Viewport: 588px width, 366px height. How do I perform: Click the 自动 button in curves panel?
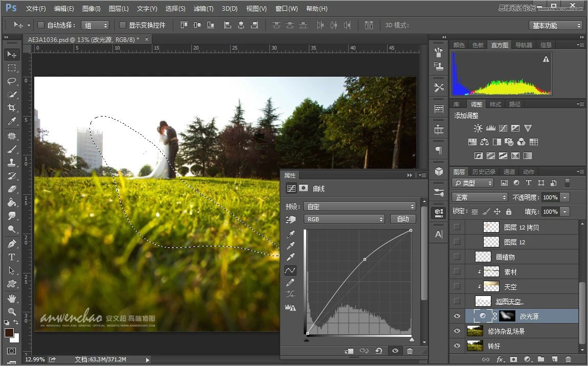tap(403, 219)
